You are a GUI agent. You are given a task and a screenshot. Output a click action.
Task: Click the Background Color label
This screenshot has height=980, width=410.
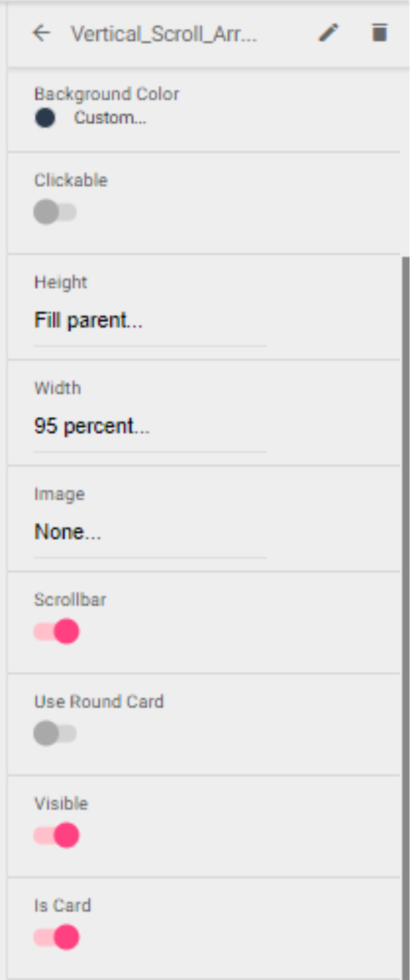(106, 94)
